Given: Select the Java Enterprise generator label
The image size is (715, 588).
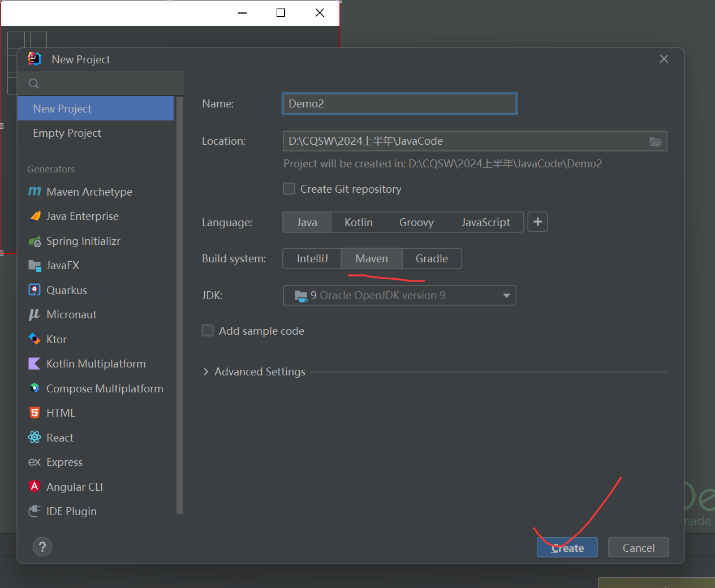Looking at the screenshot, I should [83, 216].
